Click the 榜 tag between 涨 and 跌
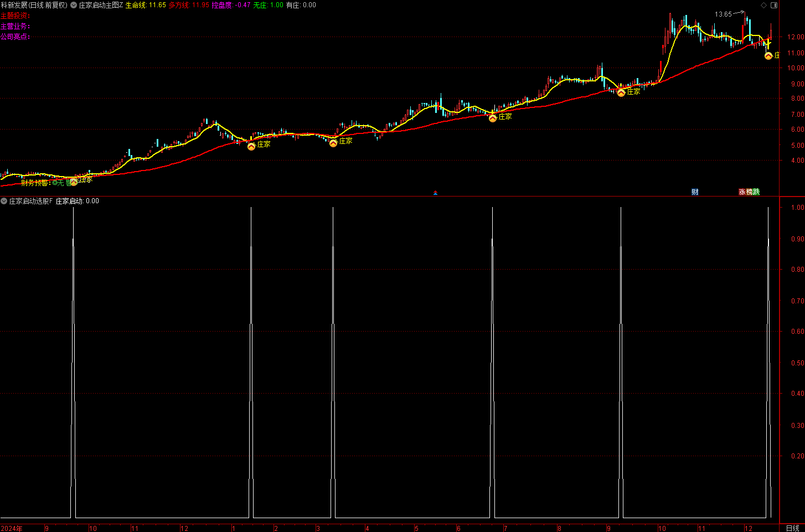The image size is (805, 532). (749, 192)
